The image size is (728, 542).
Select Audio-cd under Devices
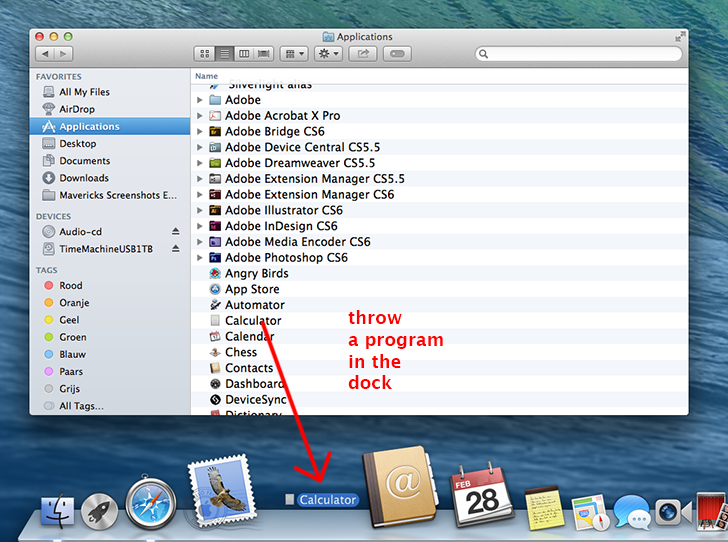(x=110, y=232)
